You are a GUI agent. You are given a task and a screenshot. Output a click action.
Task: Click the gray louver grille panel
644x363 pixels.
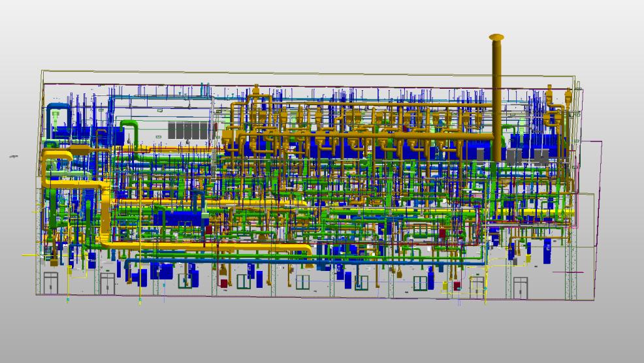[189, 129]
